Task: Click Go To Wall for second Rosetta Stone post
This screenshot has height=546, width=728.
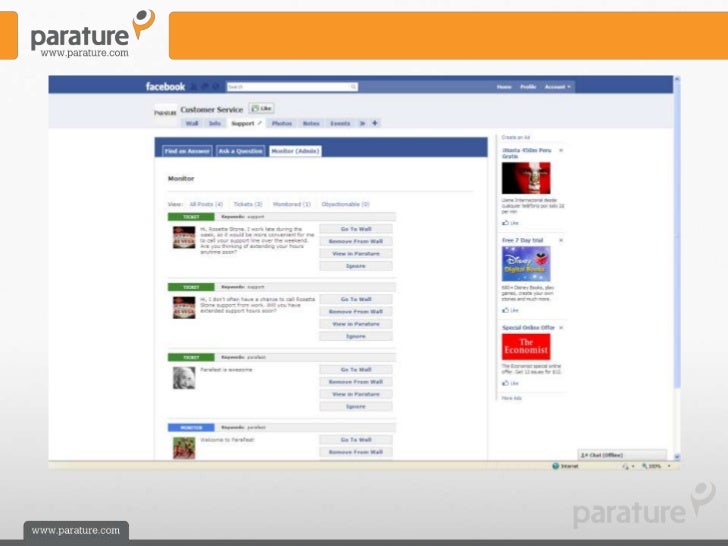Action: 356,299
